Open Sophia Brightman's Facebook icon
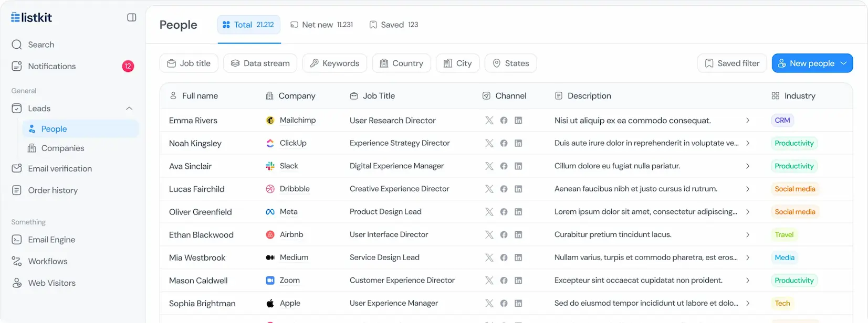Image resolution: width=868 pixels, height=323 pixels. [504, 303]
